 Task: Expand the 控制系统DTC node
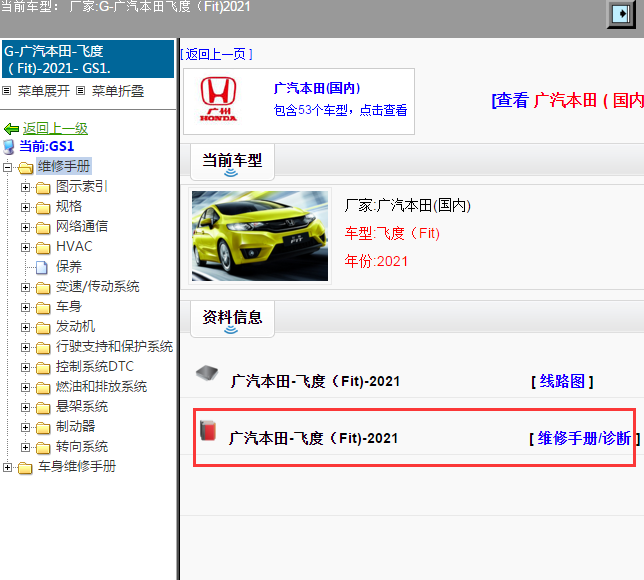click(x=25, y=367)
